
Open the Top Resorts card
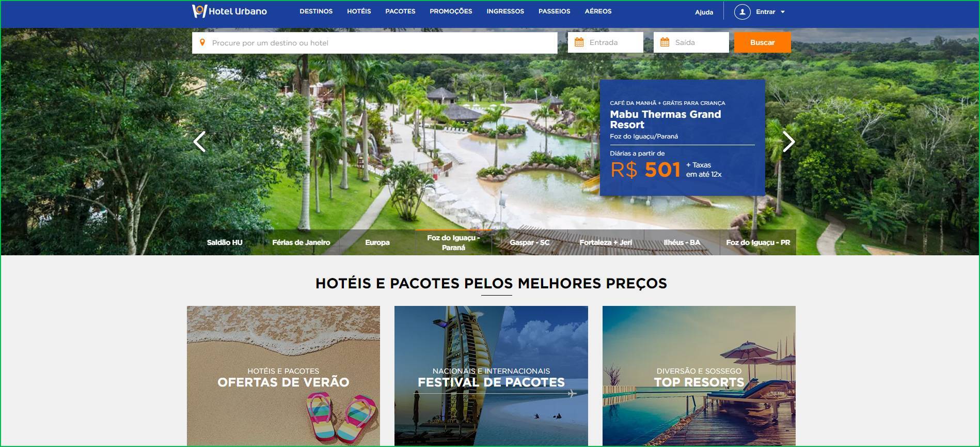(x=699, y=376)
